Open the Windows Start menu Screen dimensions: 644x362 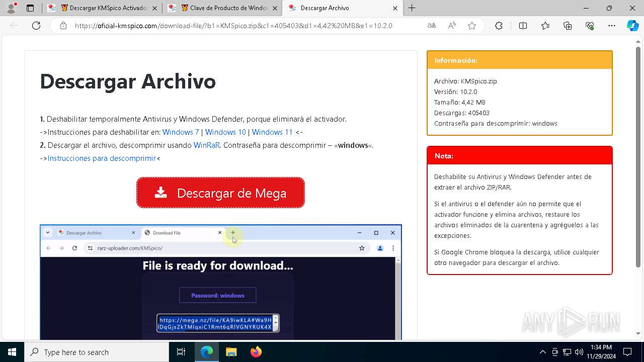pos(12,352)
